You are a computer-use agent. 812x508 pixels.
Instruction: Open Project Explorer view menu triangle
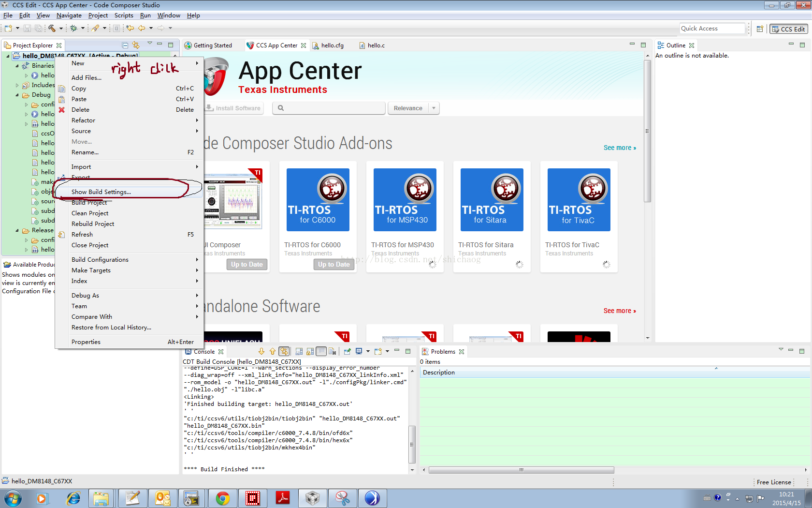pyautogui.click(x=150, y=44)
